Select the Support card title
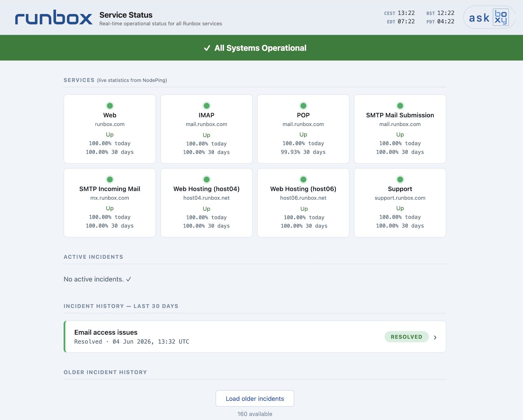The height and width of the screenshot is (420, 523). 400,189
